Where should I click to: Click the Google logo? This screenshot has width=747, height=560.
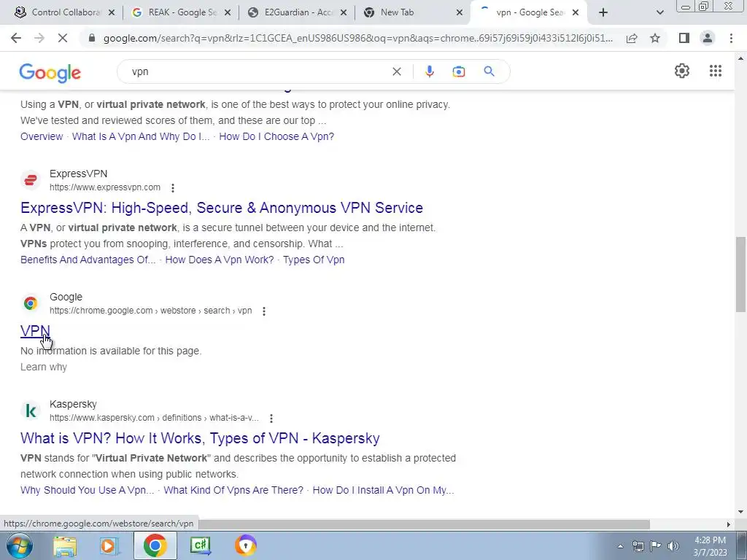point(50,73)
